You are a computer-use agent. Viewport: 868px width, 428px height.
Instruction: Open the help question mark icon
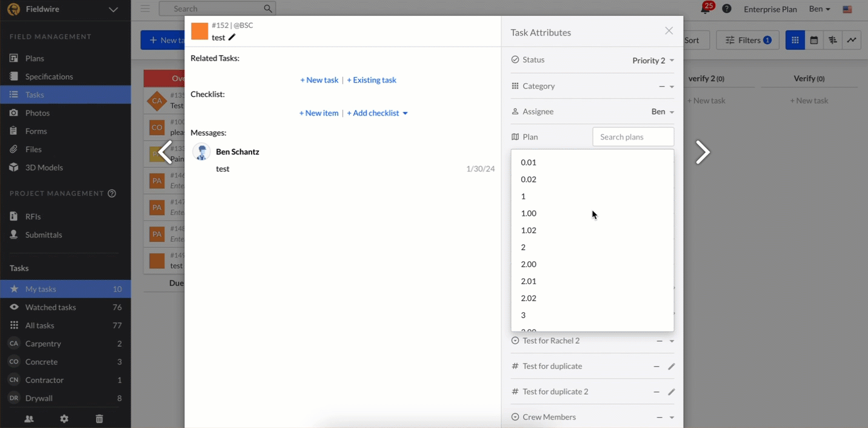[727, 8]
